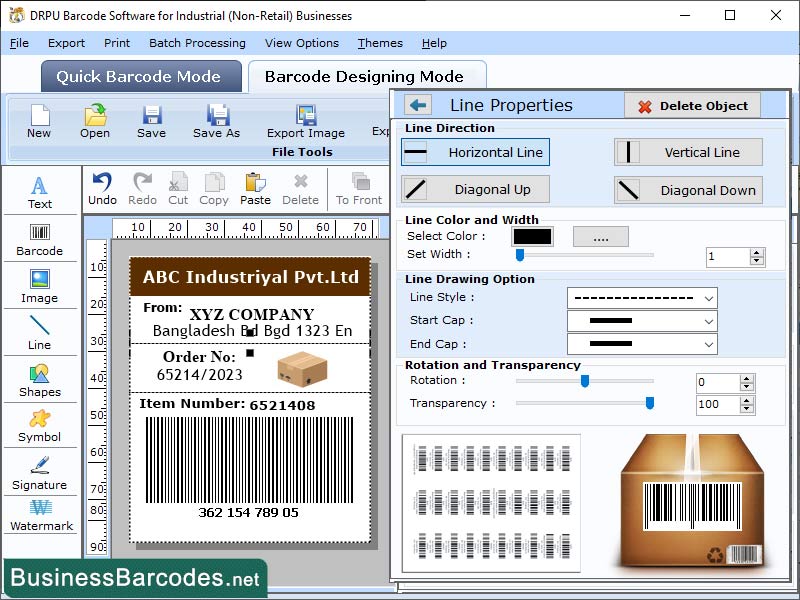Select the Horizontal Line direction

pos(474,152)
